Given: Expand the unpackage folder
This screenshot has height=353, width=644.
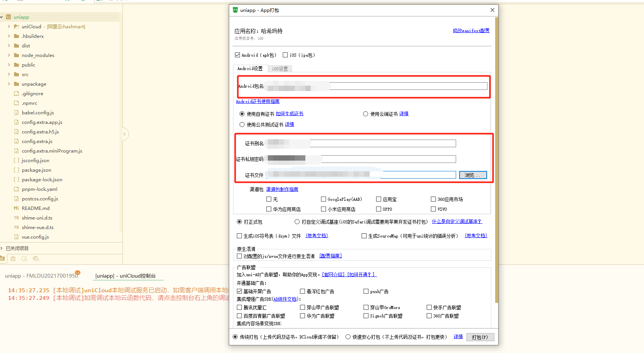Looking at the screenshot, I should pos(9,84).
